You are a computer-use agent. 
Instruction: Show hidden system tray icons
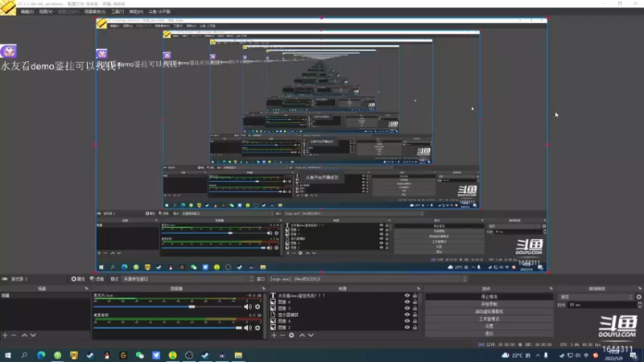(x=538, y=356)
